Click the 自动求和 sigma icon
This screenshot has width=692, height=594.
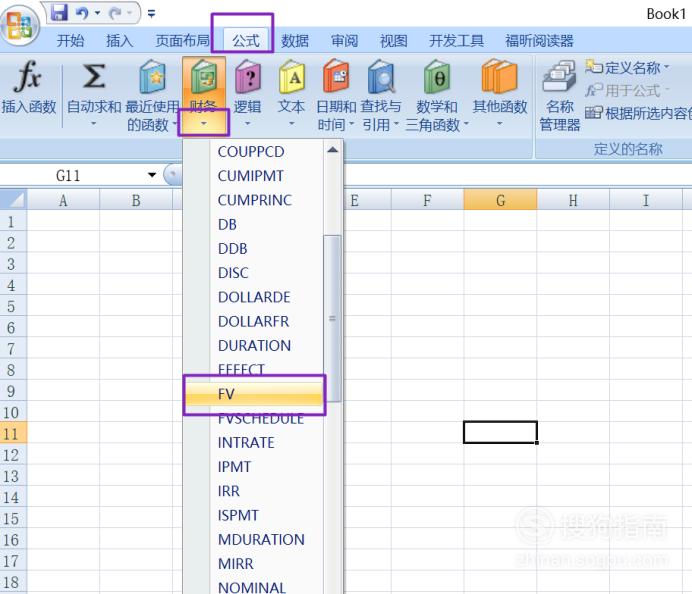click(94, 76)
